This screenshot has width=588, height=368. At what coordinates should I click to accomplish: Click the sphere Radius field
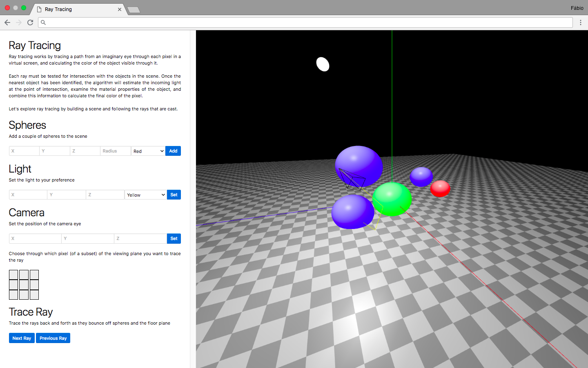coord(116,151)
